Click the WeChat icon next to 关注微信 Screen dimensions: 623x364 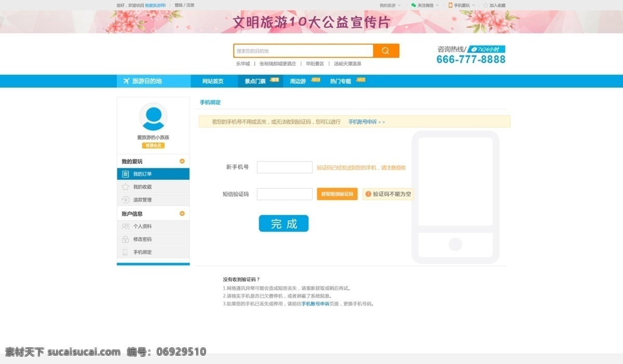click(x=414, y=5)
